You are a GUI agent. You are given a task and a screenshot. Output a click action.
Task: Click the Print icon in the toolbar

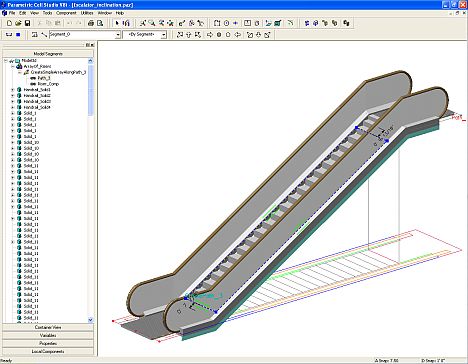[90, 23]
